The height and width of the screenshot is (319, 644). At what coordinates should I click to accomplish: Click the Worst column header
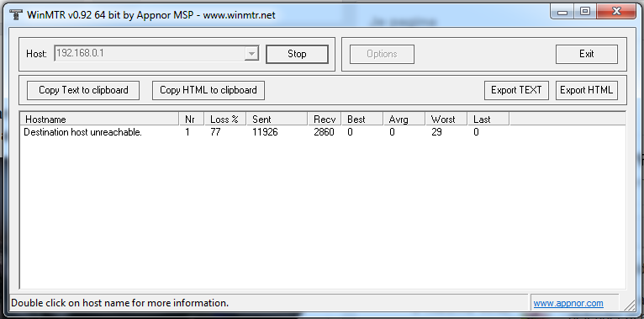[x=446, y=120]
